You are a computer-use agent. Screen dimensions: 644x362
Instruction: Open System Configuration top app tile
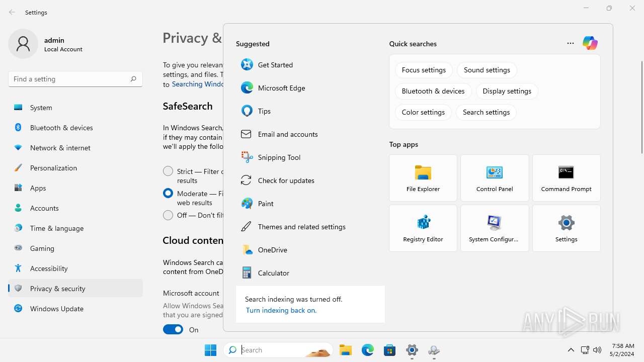495,228
